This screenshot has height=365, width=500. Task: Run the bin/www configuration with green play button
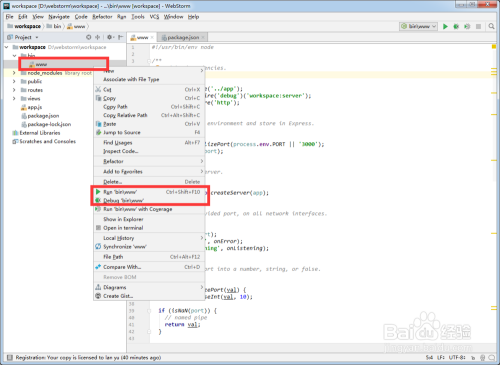[x=445, y=26]
